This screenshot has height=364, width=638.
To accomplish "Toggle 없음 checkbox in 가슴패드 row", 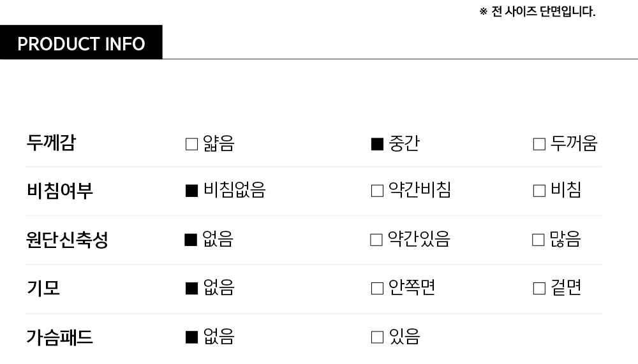I will click(191, 337).
